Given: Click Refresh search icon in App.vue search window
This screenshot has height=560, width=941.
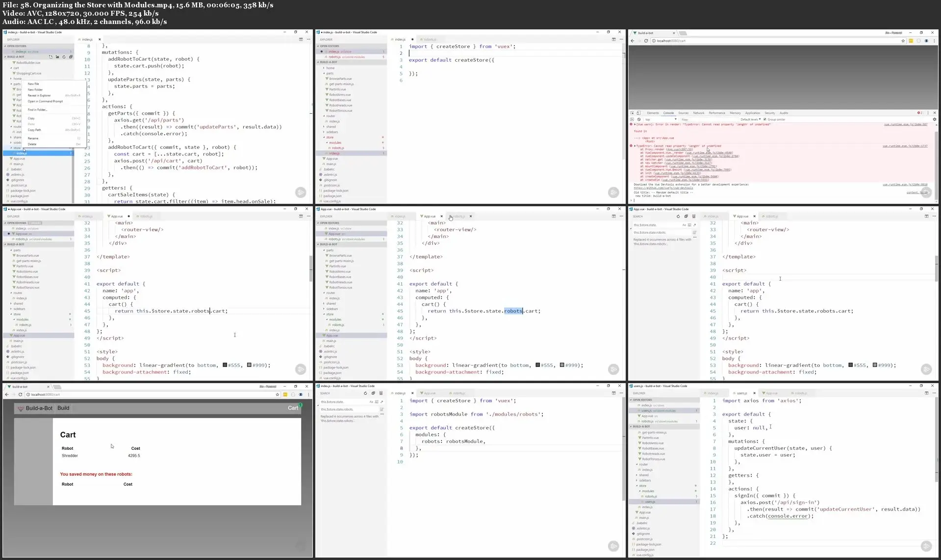Looking at the screenshot, I should click(678, 216).
